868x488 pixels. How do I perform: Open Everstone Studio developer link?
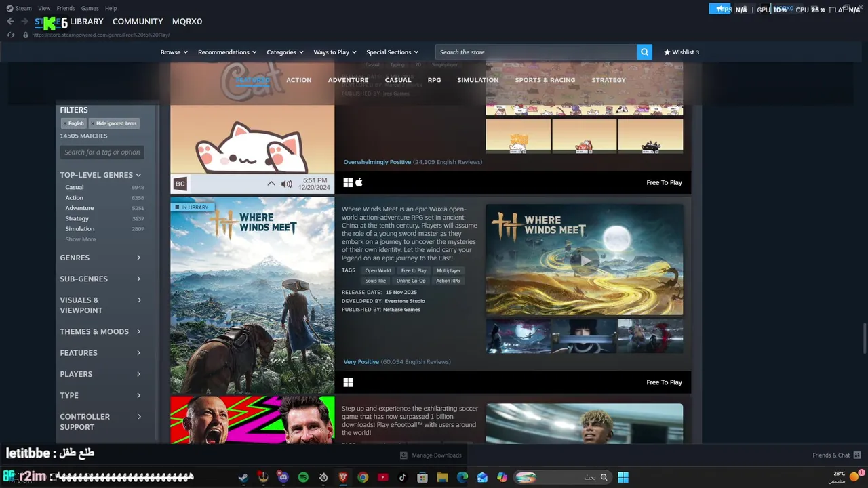point(405,301)
